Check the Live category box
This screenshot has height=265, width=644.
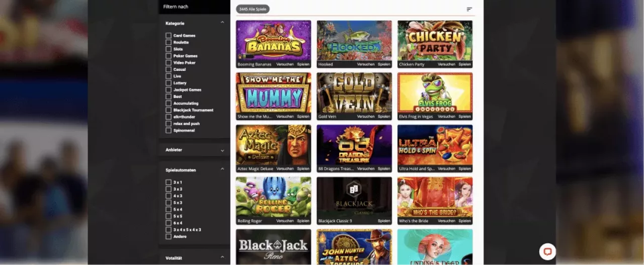(169, 76)
